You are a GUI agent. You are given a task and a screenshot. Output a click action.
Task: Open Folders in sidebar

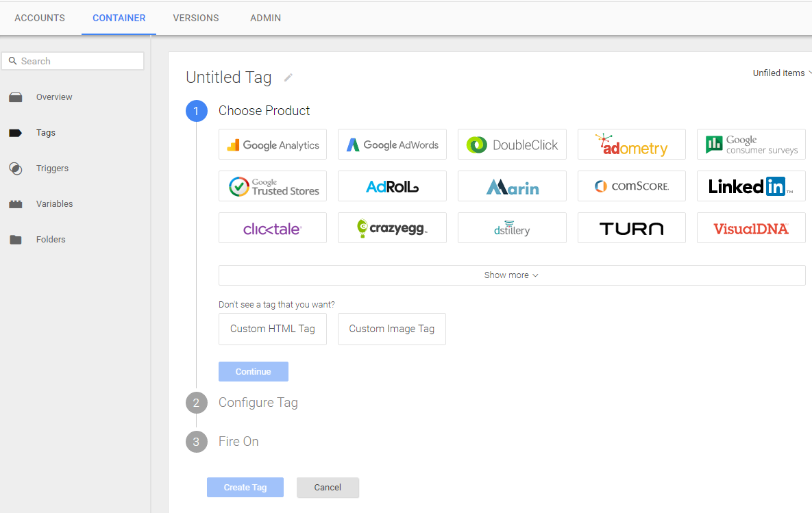point(51,240)
